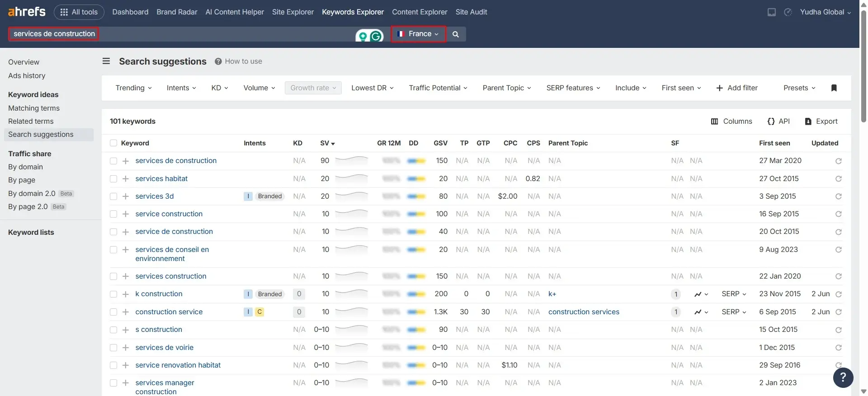This screenshot has height=396, width=868.
Task: Check the 'service construction' row
Action: (x=113, y=214)
